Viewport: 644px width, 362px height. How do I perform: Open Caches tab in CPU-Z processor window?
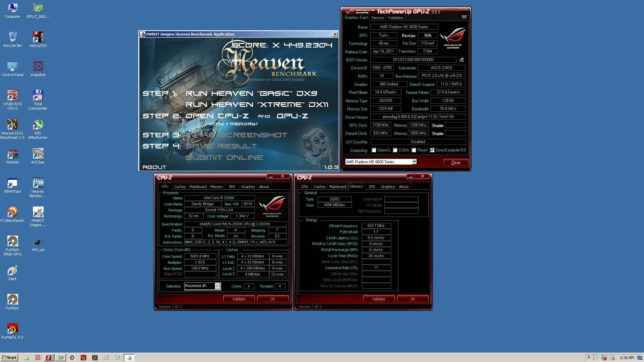click(180, 186)
